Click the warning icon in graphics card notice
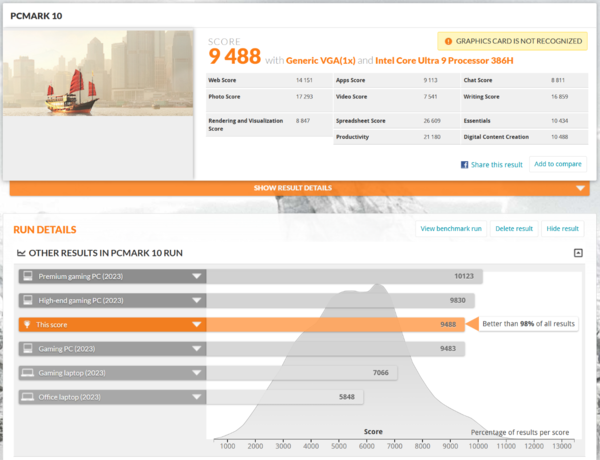600x460 pixels. 448,41
